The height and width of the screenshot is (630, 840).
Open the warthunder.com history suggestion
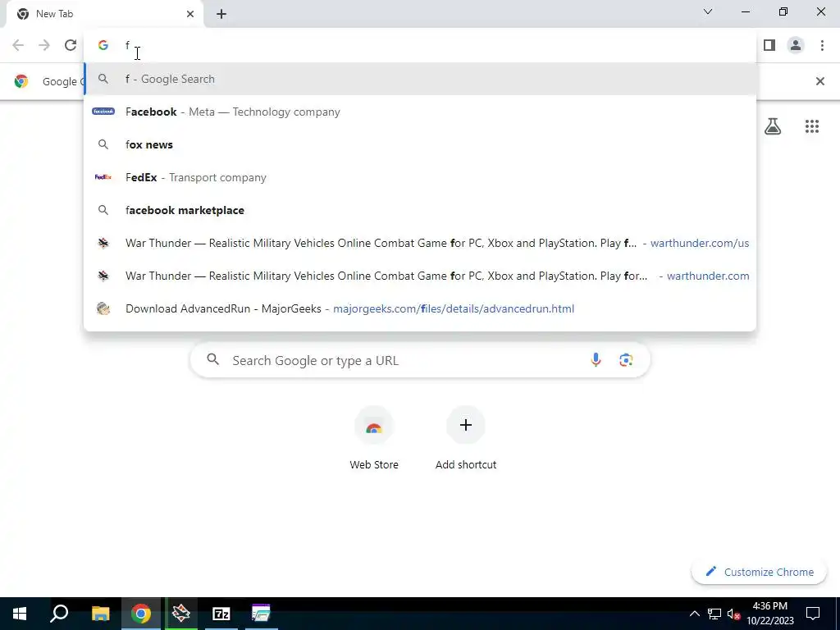(420, 276)
